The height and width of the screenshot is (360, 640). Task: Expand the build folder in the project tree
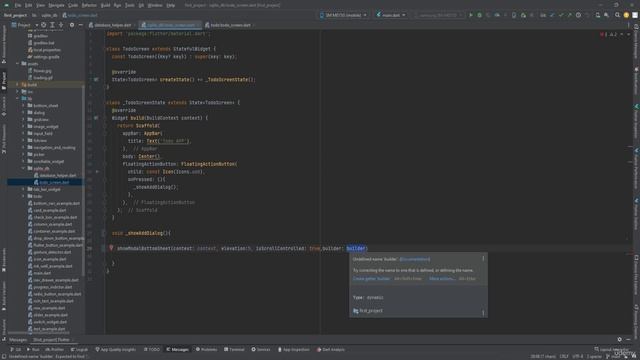coord(18,84)
